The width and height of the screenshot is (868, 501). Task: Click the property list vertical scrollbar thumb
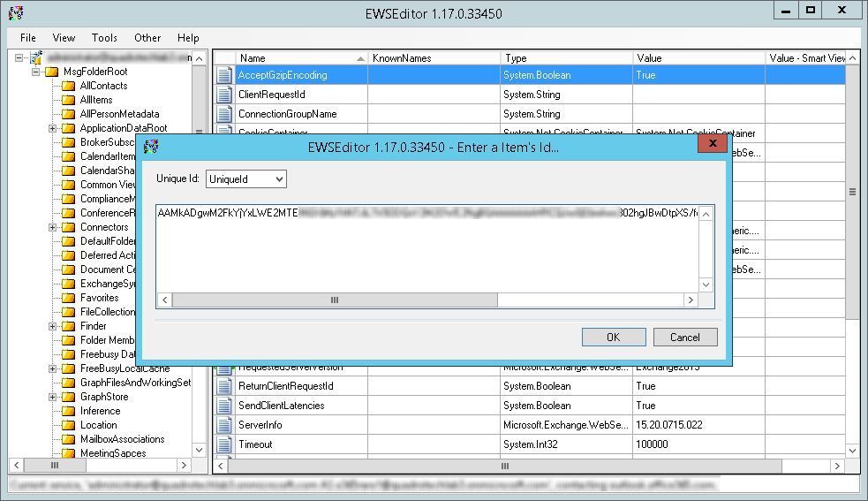tap(852, 192)
